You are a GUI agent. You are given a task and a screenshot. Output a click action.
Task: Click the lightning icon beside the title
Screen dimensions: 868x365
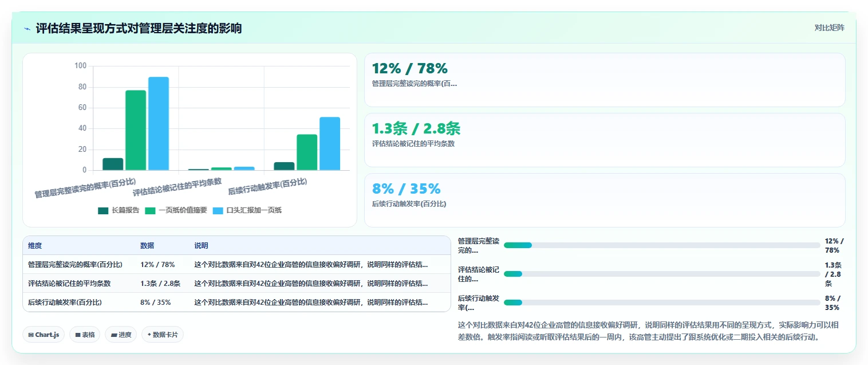27,29
